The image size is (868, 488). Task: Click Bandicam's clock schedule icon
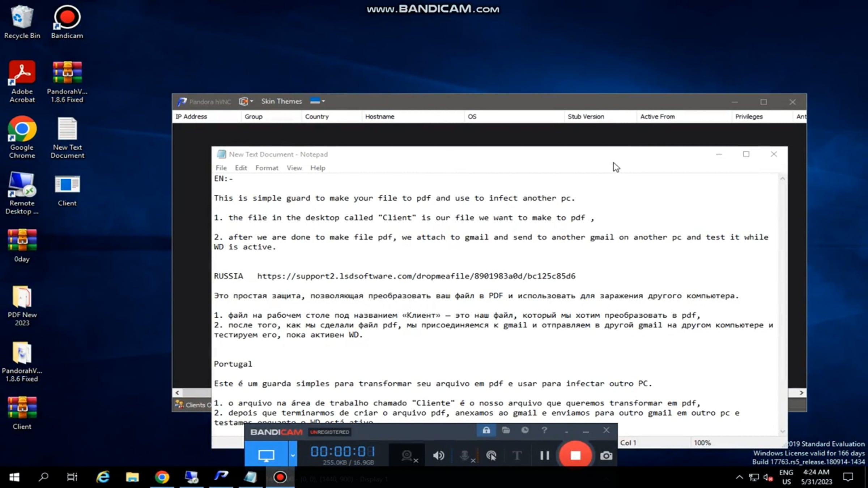click(x=525, y=430)
